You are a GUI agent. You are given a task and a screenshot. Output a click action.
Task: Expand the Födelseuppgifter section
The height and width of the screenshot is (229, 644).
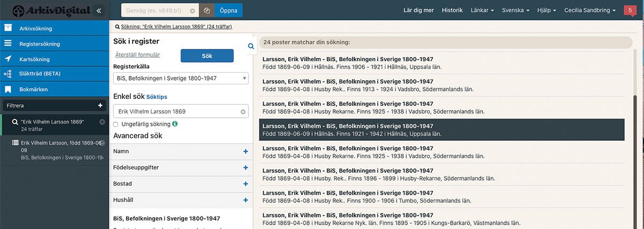coord(246,168)
